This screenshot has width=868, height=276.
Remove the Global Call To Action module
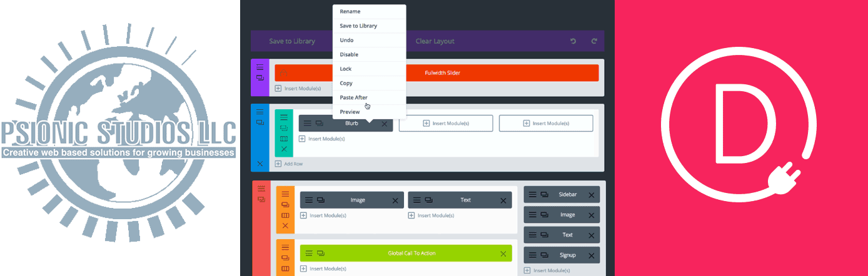[x=503, y=254]
